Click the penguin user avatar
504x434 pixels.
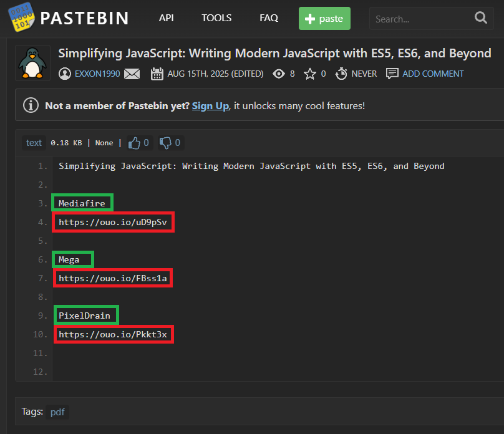pos(33,62)
